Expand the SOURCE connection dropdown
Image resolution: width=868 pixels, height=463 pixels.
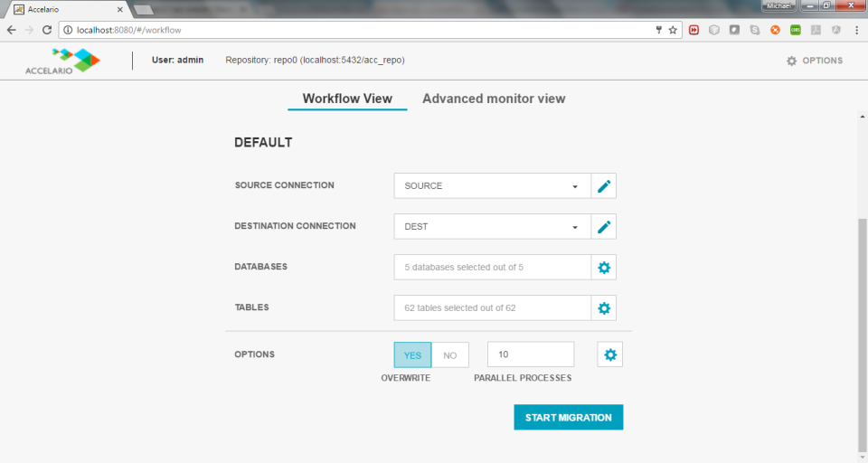tap(492, 186)
